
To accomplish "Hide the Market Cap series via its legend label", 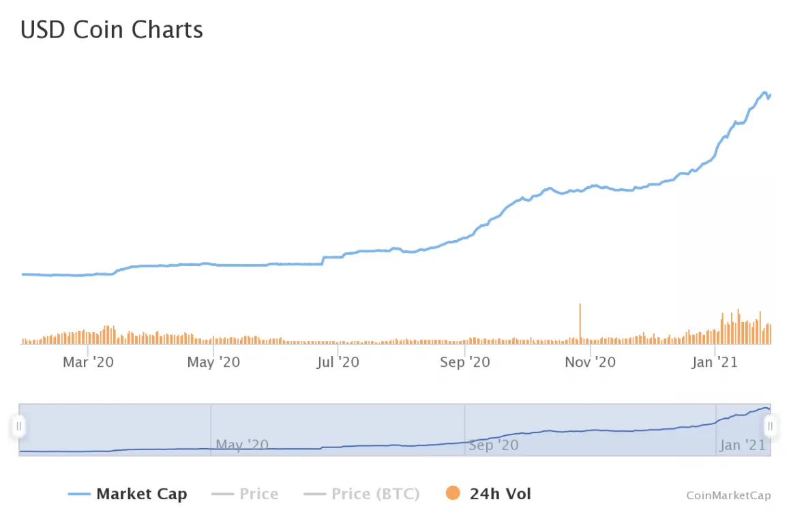I will (x=141, y=493).
